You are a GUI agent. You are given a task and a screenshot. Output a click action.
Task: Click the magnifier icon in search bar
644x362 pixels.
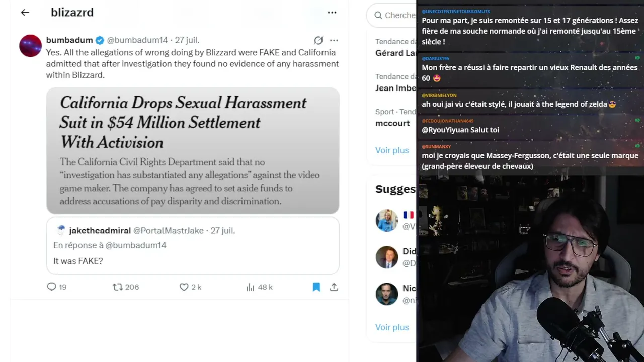pos(378,15)
